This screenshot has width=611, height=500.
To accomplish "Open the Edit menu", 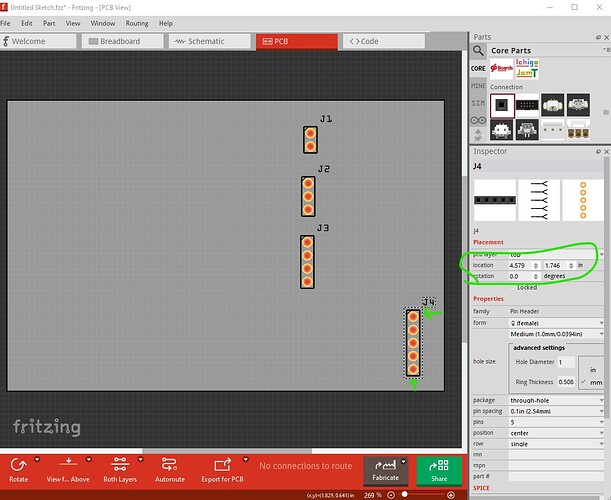I will pyautogui.click(x=26, y=23).
